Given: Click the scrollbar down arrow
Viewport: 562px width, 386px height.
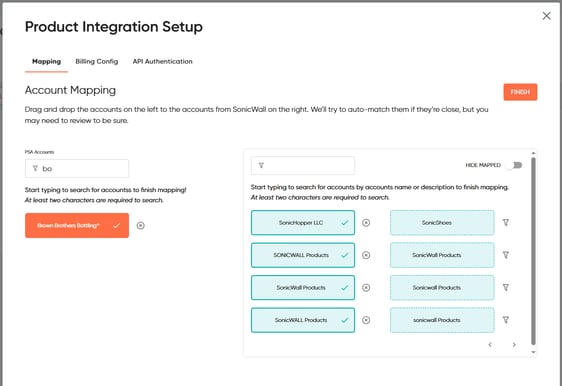Looking at the screenshot, I should pos(533,352).
